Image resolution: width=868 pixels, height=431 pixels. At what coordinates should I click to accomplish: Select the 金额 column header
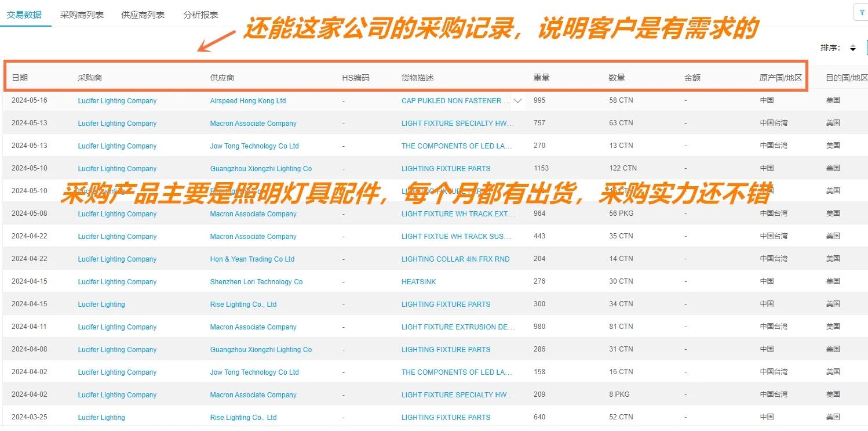(x=692, y=78)
